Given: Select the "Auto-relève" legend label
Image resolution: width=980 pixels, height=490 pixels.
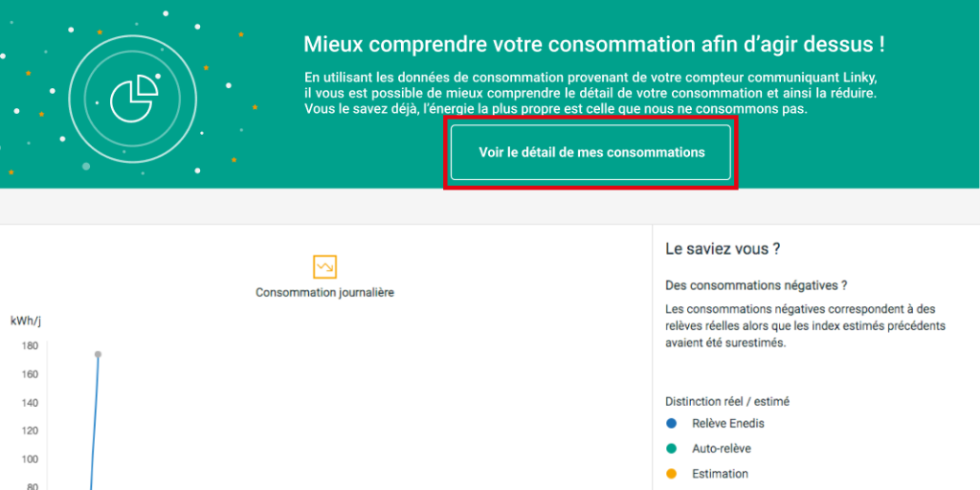Looking at the screenshot, I should (721, 448).
